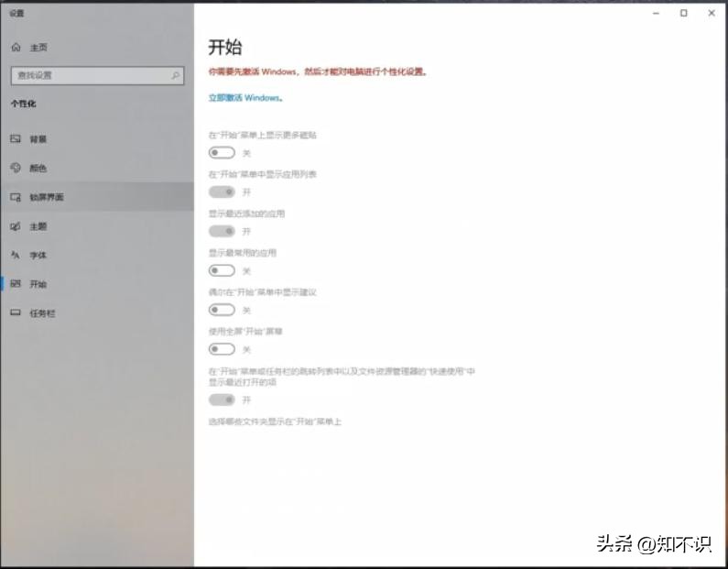Enable 使用全屏"开始"屏幕 switch
The image size is (728, 569).
(222, 349)
